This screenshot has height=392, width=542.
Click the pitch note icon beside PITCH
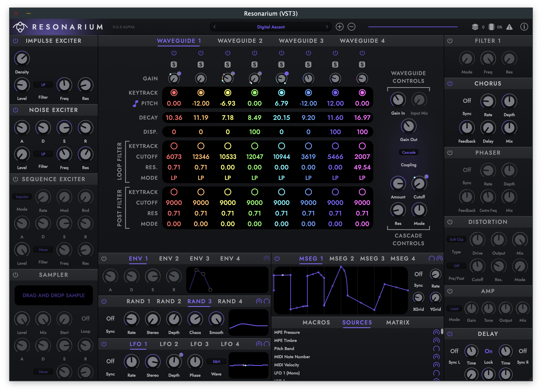pos(135,103)
